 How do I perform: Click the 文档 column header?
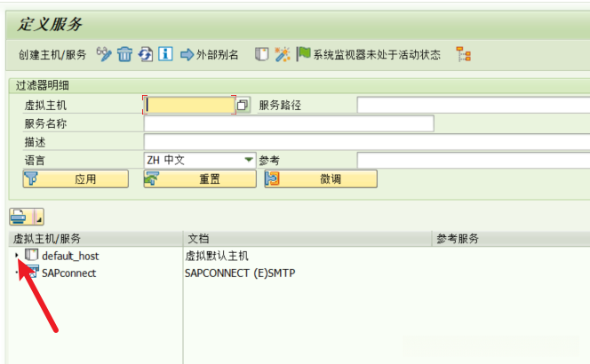point(307,239)
